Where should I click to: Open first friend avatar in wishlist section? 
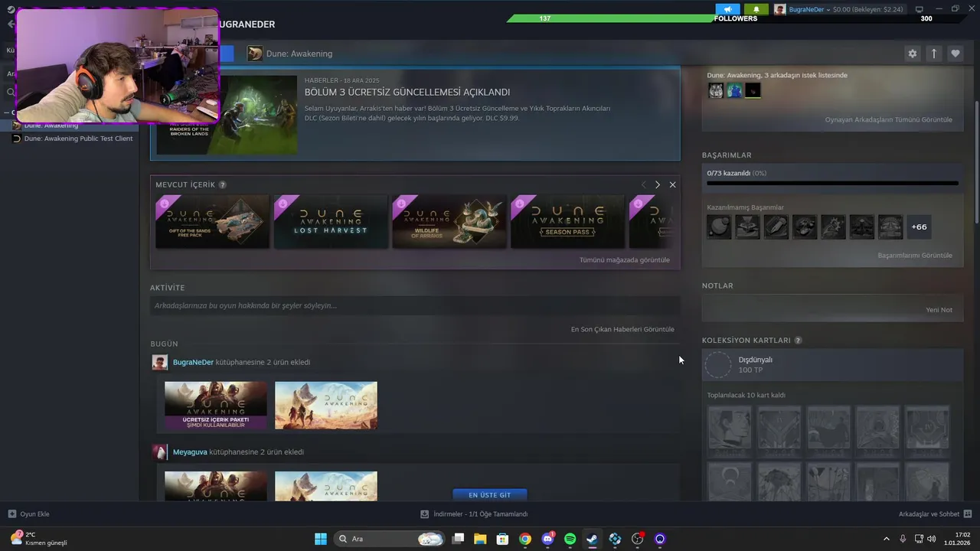pyautogui.click(x=716, y=91)
